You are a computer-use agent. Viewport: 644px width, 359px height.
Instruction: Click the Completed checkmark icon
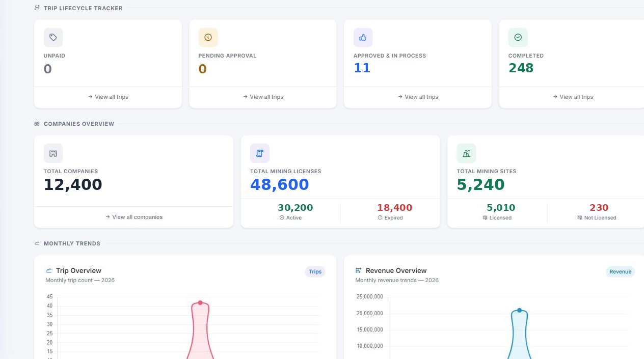click(518, 37)
